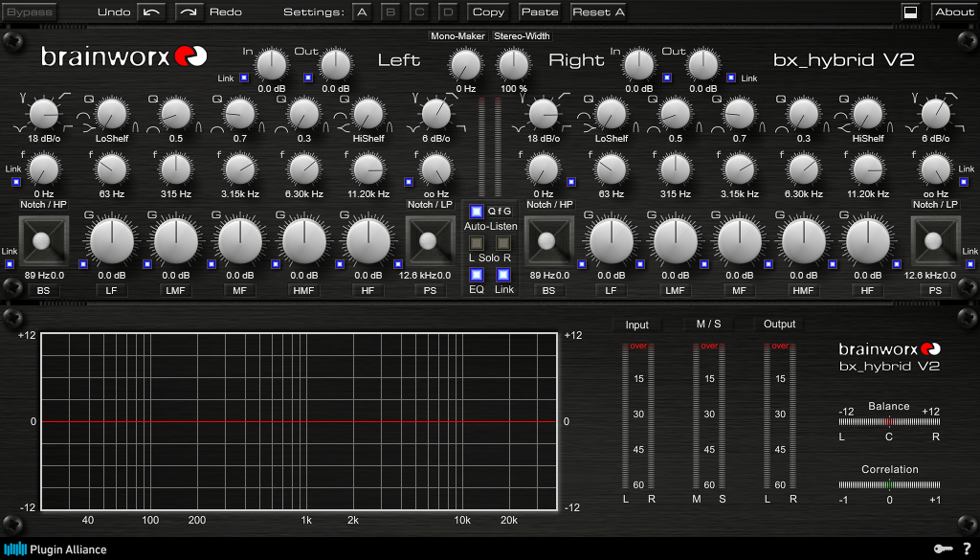This screenshot has width=980, height=560.
Task: Click the Left channel Notch/HP joystick pad
Action: (x=43, y=240)
